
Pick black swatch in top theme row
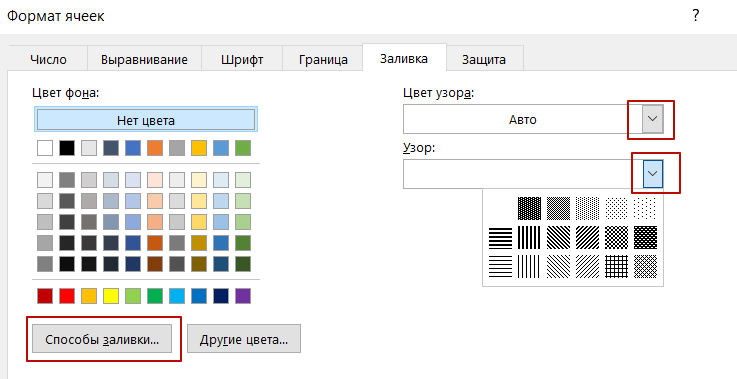pyautogui.click(x=67, y=148)
